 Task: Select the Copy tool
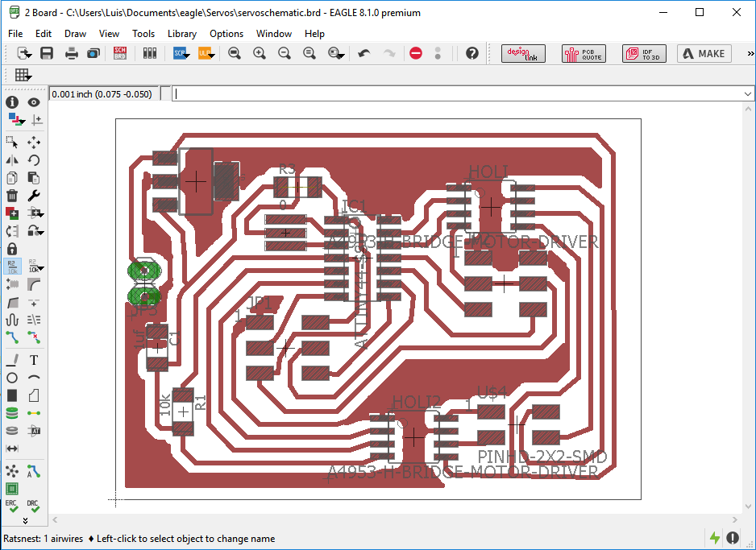tap(12, 178)
